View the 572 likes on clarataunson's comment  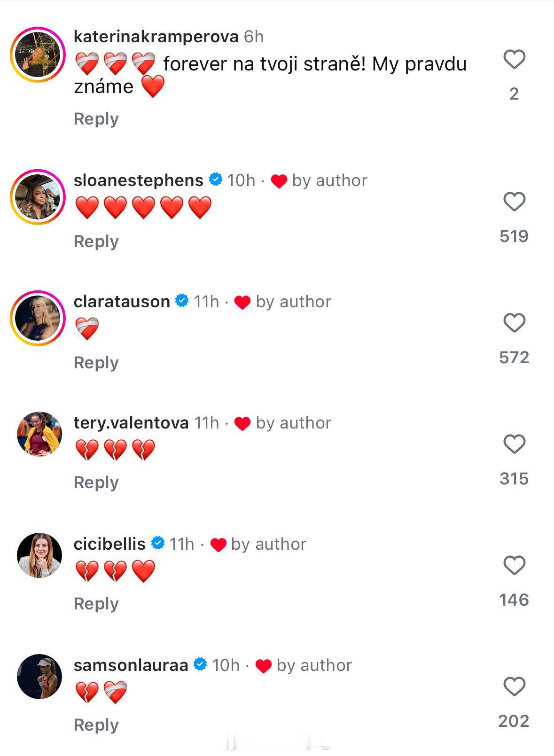(x=514, y=357)
